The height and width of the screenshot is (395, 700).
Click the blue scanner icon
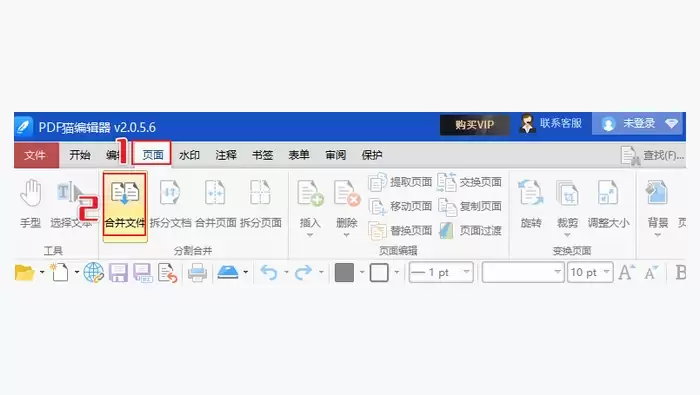tap(228, 272)
